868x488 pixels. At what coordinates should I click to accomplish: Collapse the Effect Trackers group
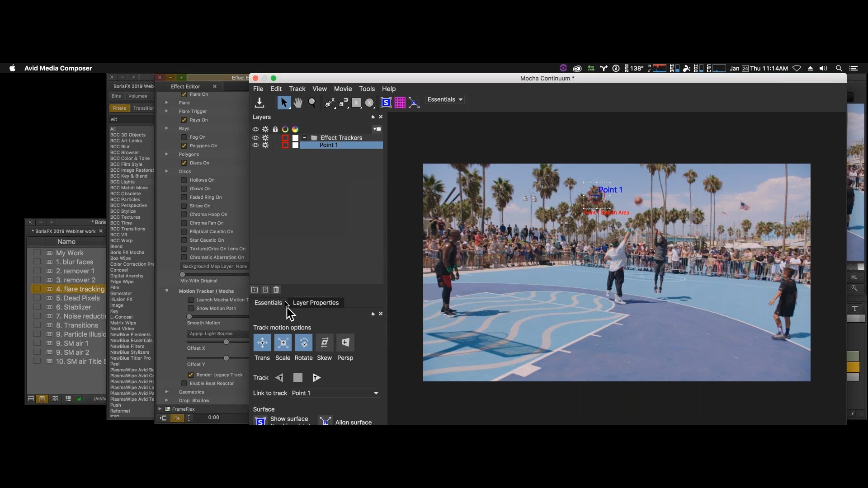pyautogui.click(x=304, y=138)
